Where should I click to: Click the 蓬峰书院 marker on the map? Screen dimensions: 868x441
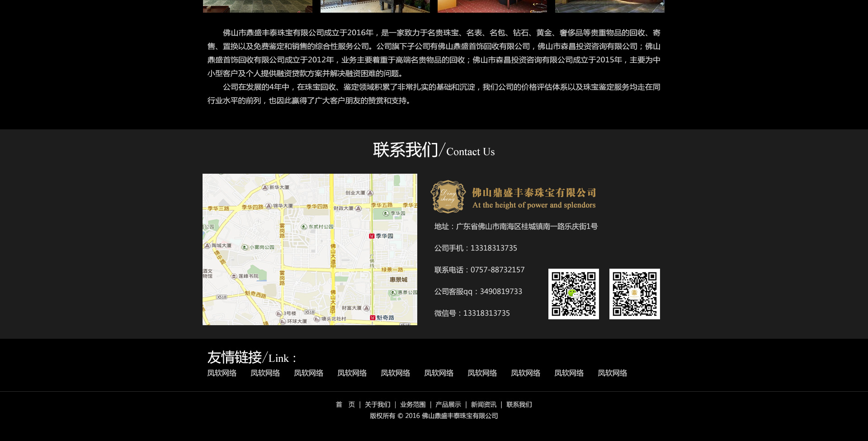[x=234, y=276]
